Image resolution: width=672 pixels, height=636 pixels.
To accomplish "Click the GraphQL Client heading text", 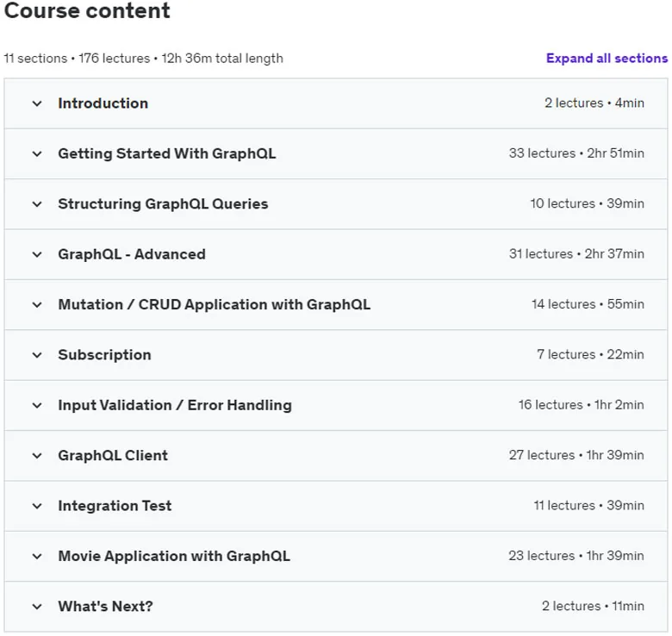I will (x=113, y=455).
